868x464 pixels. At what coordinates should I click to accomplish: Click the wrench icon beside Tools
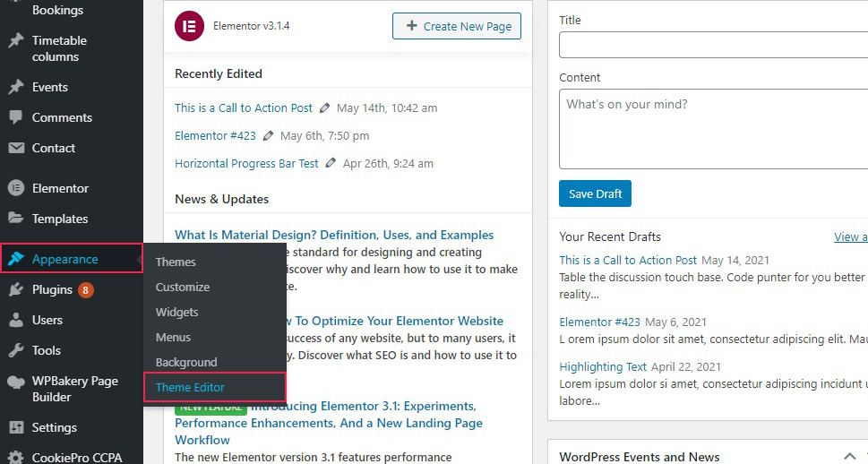[16, 350]
